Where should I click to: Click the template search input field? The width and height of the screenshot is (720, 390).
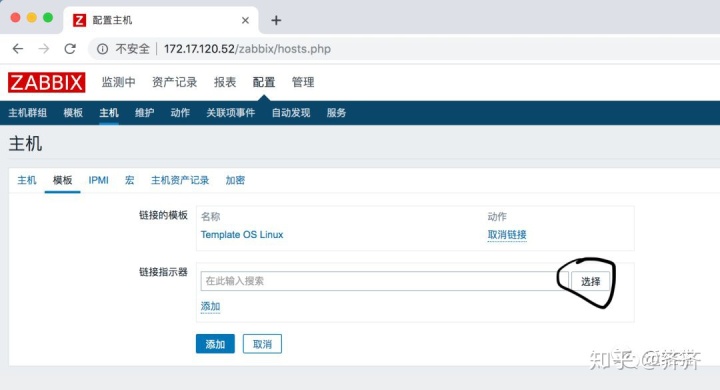tap(384, 281)
